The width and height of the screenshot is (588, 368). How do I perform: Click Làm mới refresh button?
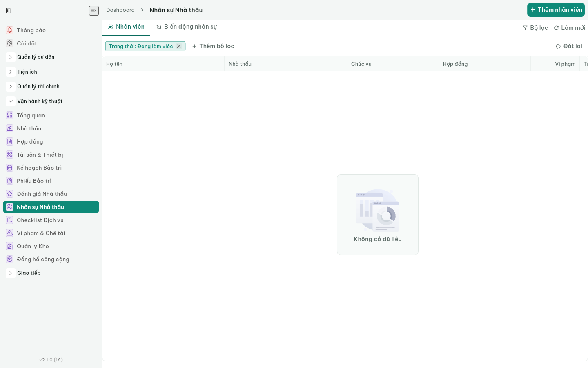pyautogui.click(x=570, y=28)
